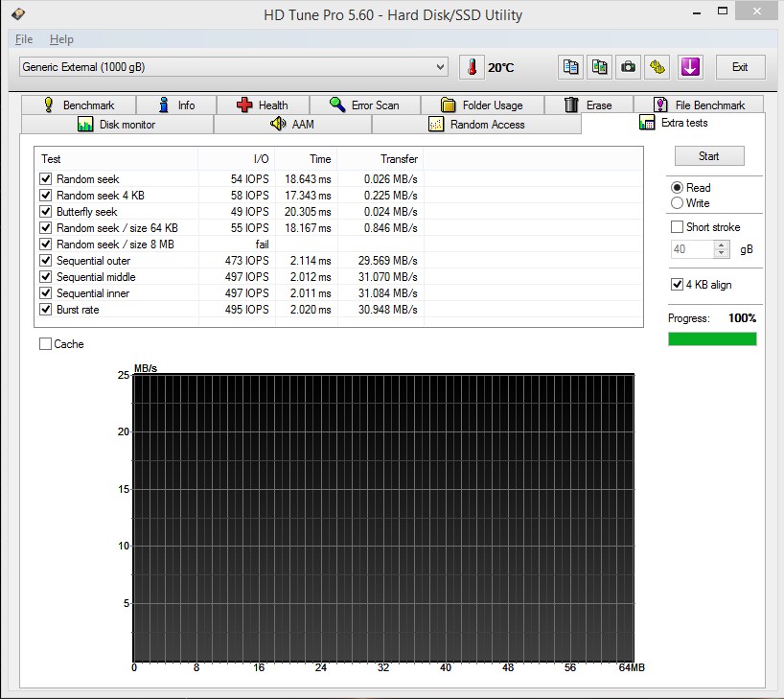Enable the Cache checkbox
784x699 pixels.
[45, 343]
